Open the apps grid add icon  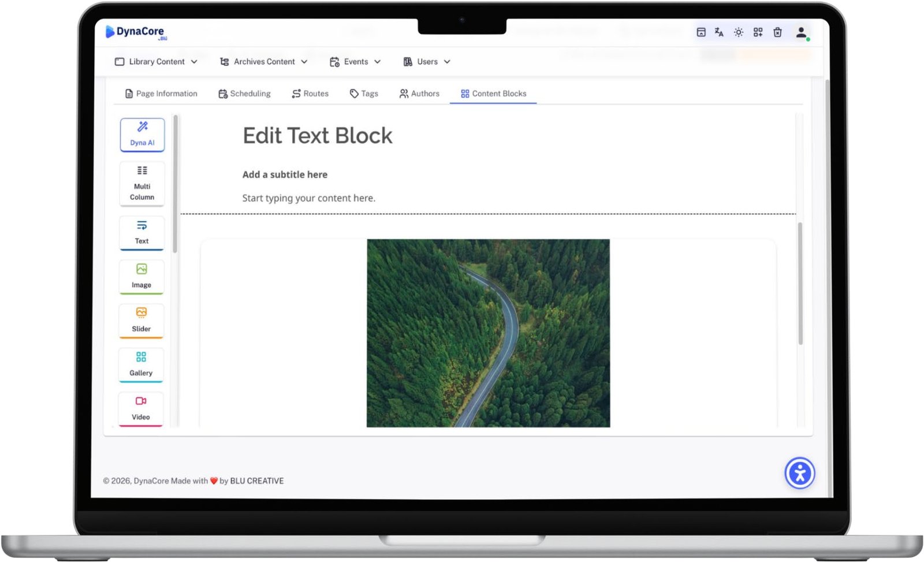tap(758, 32)
